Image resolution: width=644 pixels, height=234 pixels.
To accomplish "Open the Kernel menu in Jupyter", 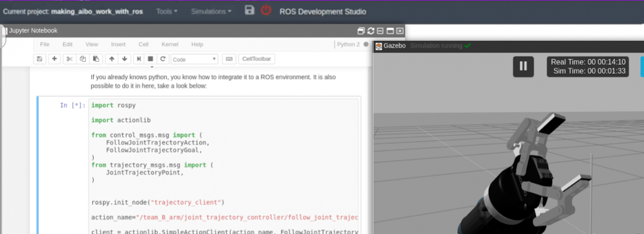I will (170, 45).
